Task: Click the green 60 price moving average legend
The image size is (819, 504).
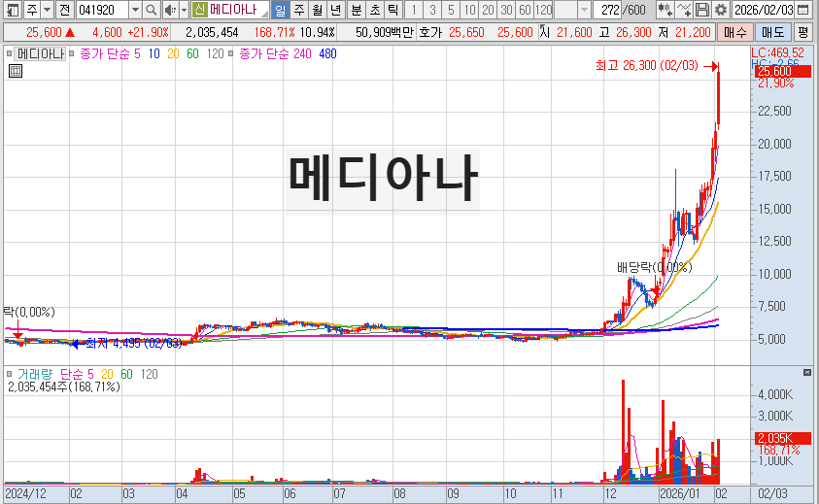Action: (x=192, y=53)
